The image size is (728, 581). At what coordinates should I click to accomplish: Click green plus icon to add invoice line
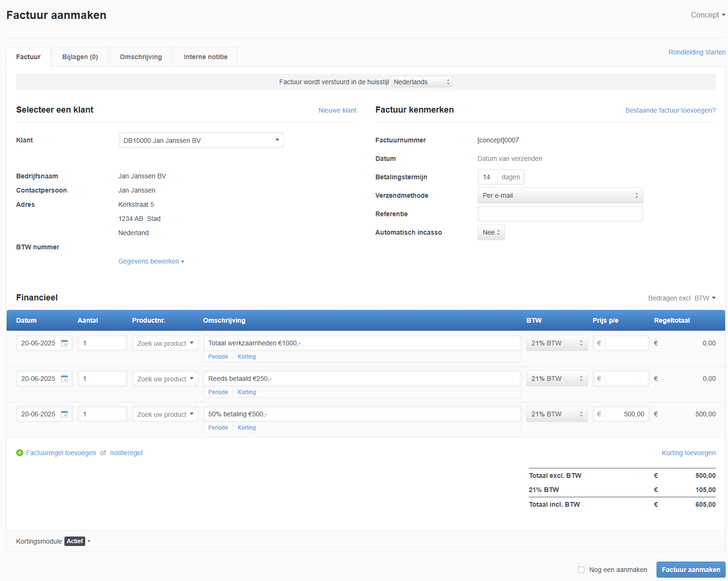click(x=20, y=453)
